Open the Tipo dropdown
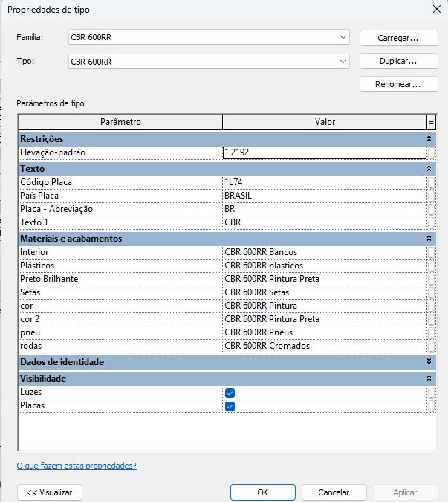 (x=209, y=62)
